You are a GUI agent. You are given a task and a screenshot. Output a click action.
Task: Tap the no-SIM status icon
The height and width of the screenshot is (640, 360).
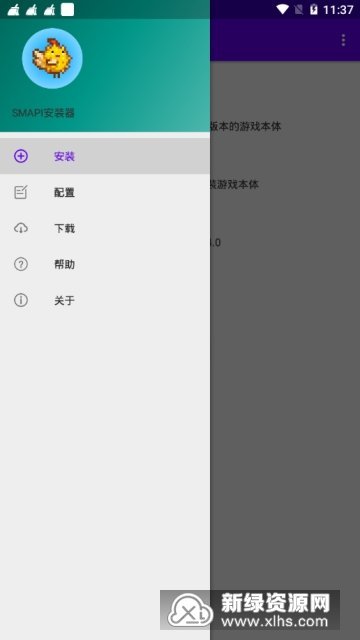click(x=299, y=9)
